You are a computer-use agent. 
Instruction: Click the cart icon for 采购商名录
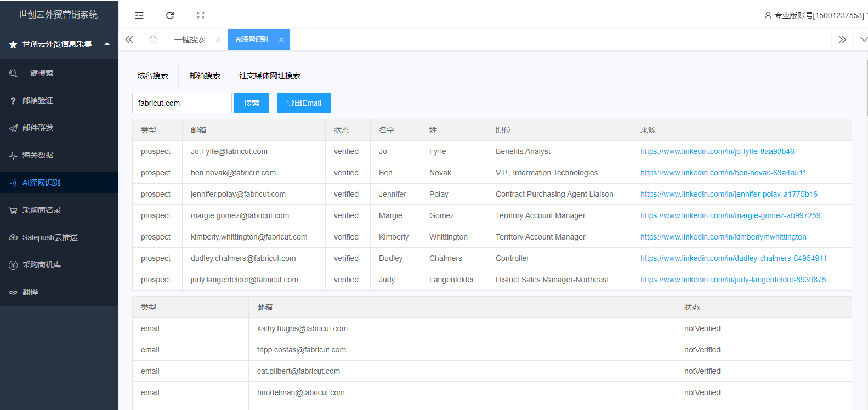tap(13, 210)
